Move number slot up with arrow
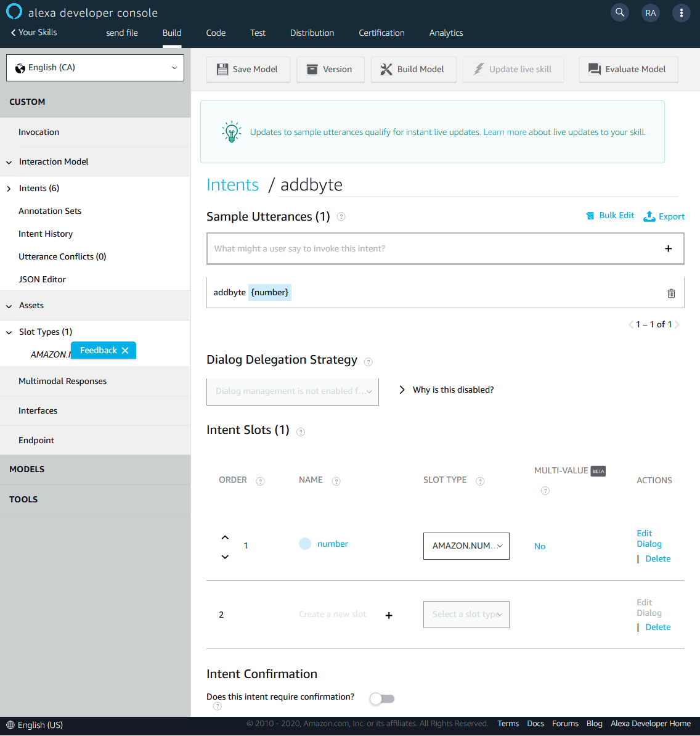Screen dimensions: 700x736 (x=225, y=538)
